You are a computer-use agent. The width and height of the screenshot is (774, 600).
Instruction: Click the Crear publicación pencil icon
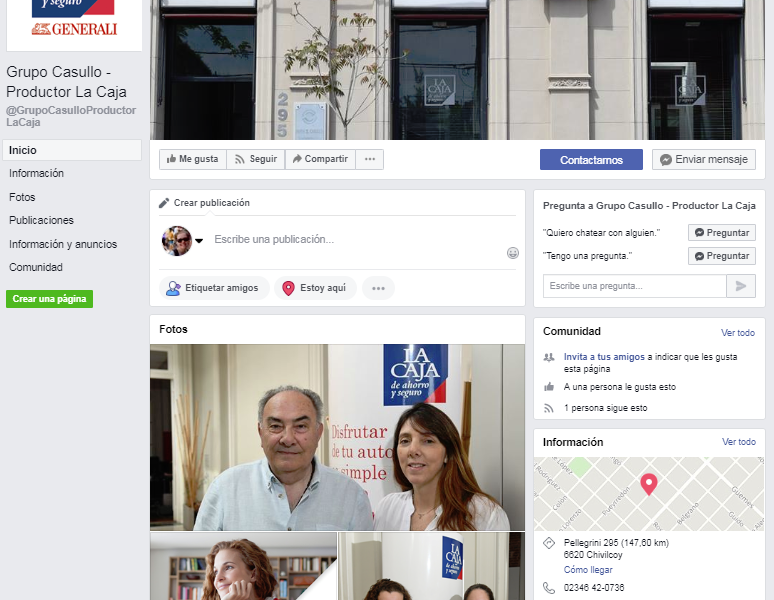pos(164,203)
